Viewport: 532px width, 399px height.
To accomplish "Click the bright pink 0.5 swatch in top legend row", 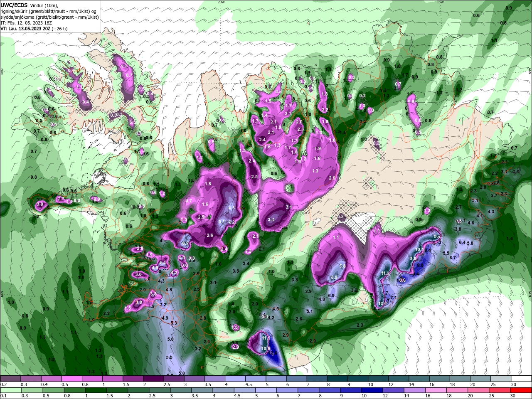I will tap(71, 379).
